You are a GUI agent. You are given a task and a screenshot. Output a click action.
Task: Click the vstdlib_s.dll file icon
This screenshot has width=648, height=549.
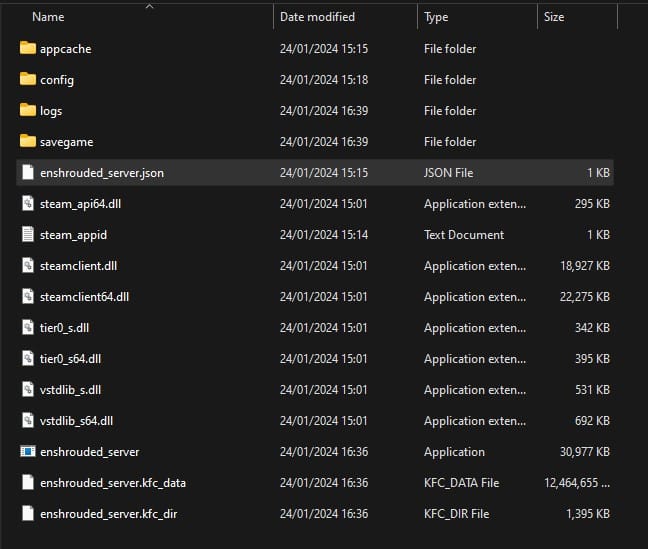tap(28, 389)
